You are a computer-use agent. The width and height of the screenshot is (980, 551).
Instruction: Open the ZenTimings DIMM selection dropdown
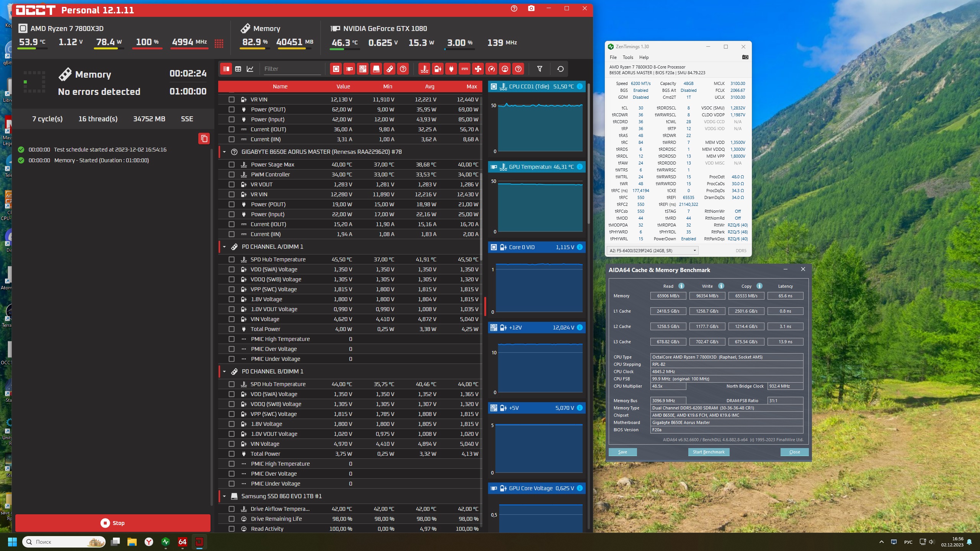pos(652,251)
